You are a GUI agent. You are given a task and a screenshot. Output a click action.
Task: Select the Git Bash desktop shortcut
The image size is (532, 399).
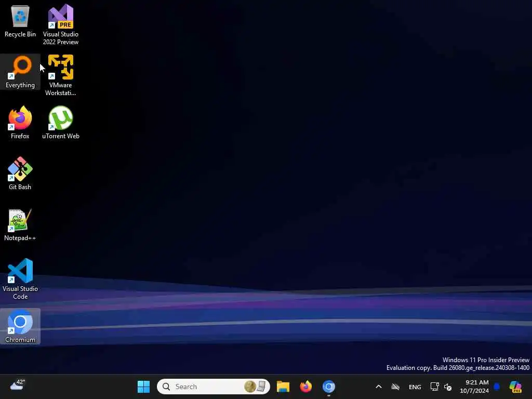click(x=20, y=174)
